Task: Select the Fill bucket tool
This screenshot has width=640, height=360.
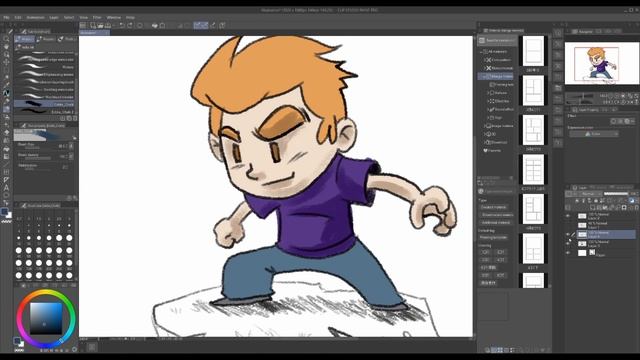Action: [6, 149]
